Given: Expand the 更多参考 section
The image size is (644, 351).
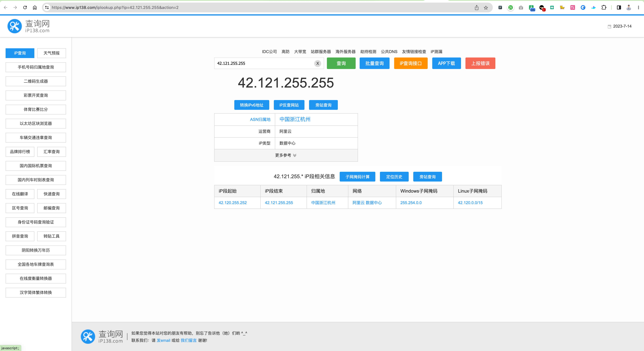Looking at the screenshot, I should click(286, 155).
